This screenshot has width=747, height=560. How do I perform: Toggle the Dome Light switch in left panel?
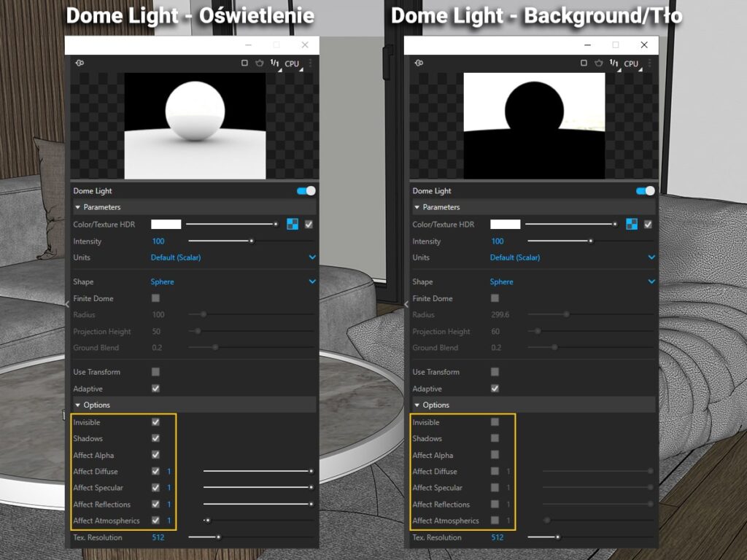tap(306, 191)
